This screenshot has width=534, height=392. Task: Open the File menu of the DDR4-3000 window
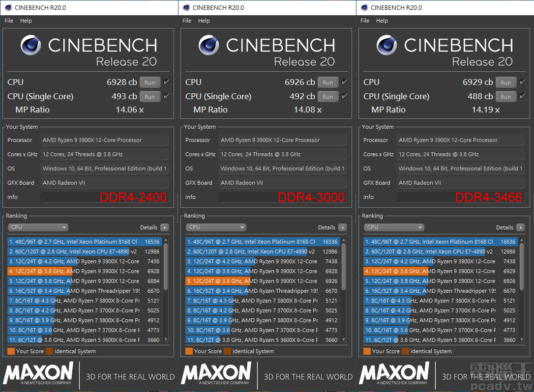(186, 21)
